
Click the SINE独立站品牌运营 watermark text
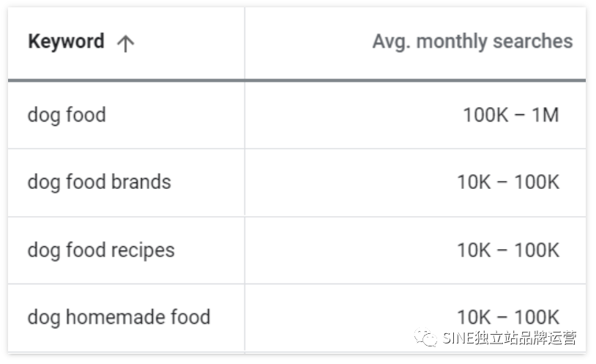510,338
